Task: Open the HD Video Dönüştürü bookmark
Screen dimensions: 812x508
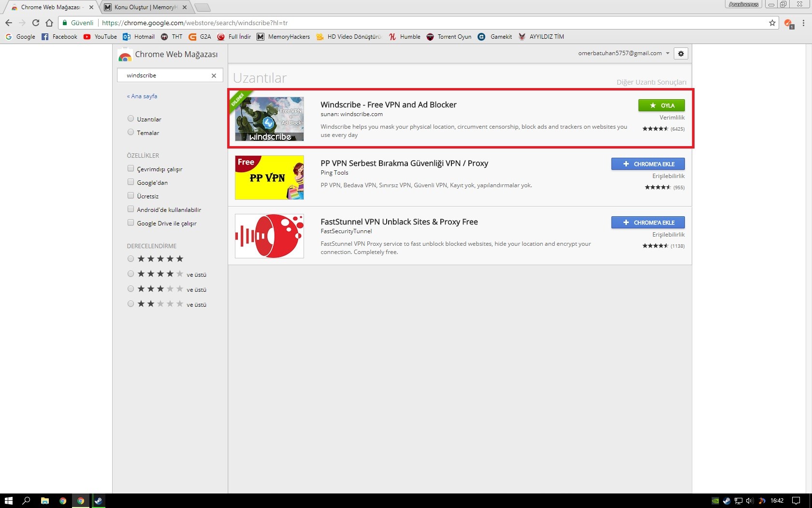Action: click(349, 37)
